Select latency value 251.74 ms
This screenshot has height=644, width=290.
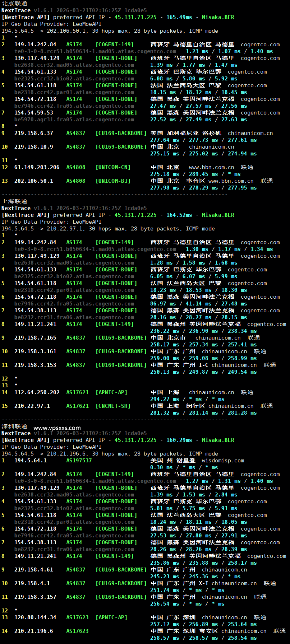click(x=165, y=590)
